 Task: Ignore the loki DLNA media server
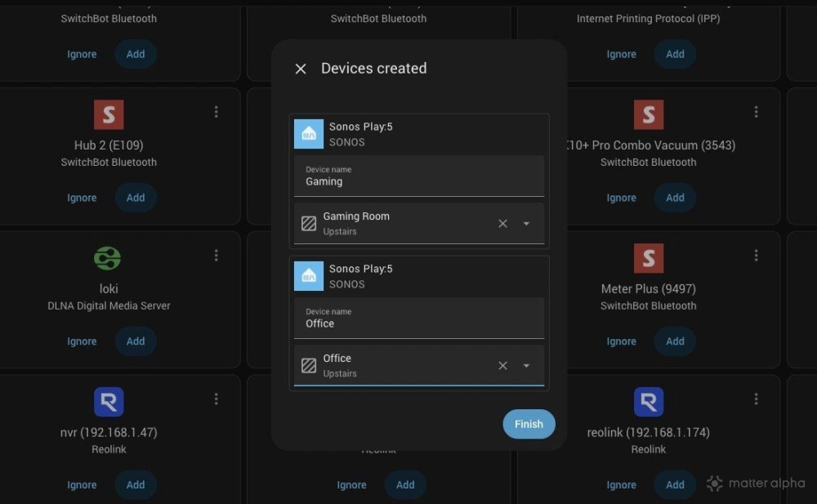tap(82, 341)
